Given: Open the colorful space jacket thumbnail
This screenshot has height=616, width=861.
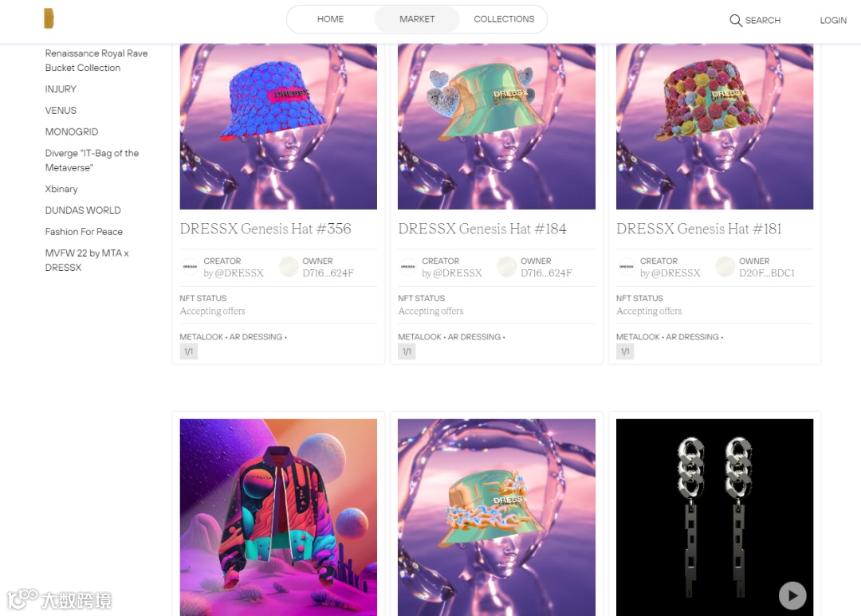Looking at the screenshot, I should [278, 517].
